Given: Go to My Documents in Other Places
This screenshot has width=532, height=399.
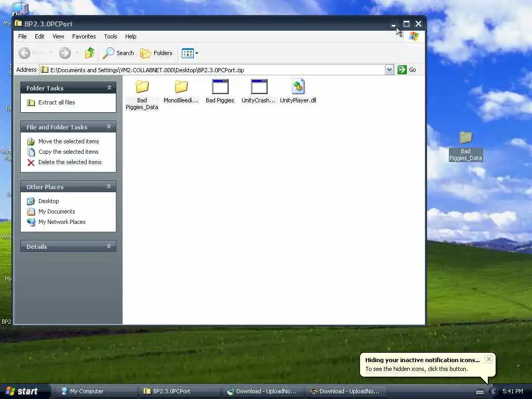Looking at the screenshot, I should click(x=51, y=212).
